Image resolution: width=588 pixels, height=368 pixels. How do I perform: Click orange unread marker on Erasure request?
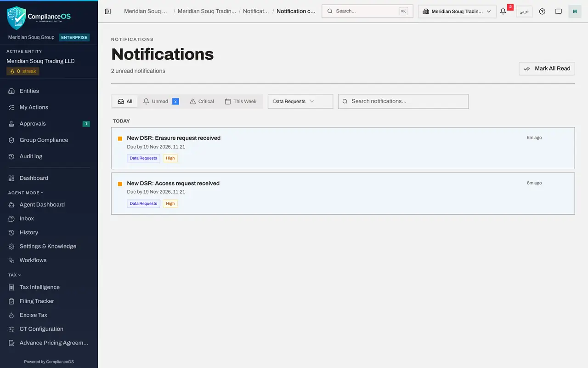[x=120, y=138]
